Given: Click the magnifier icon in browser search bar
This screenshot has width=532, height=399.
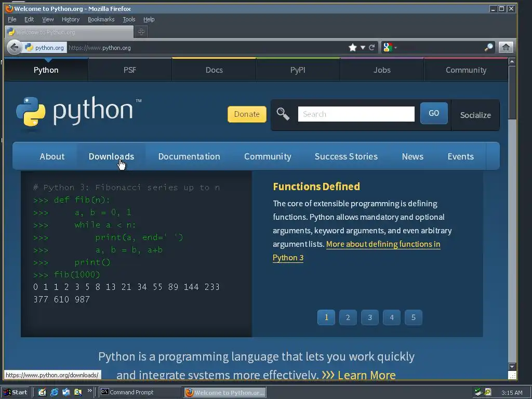Looking at the screenshot, I should (x=488, y=47).
